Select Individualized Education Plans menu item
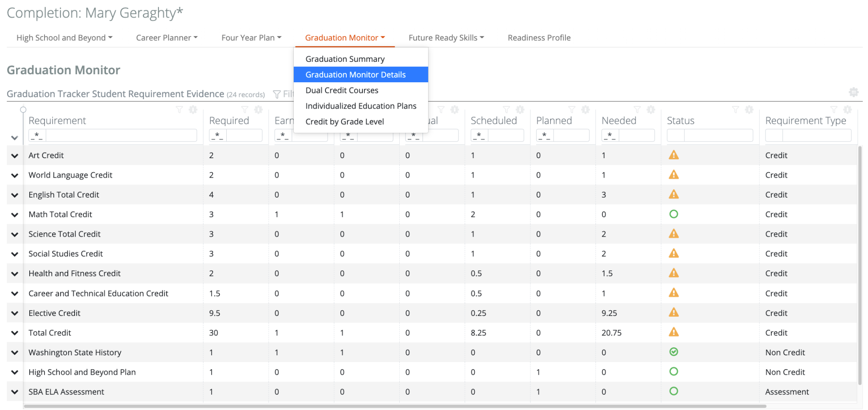 pyautogui.click(x=361, y=106)
